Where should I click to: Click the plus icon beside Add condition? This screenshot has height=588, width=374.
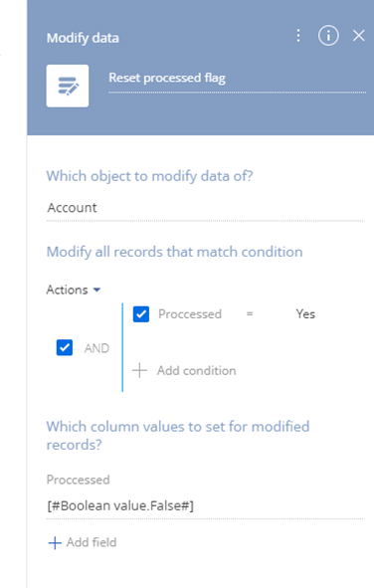coord(139,370)
